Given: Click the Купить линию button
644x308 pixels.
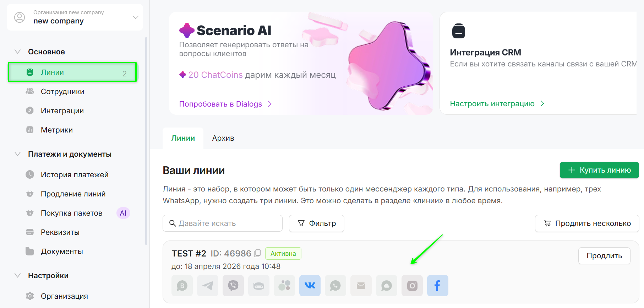Looking at the screenshot, I should coord(599,170).
